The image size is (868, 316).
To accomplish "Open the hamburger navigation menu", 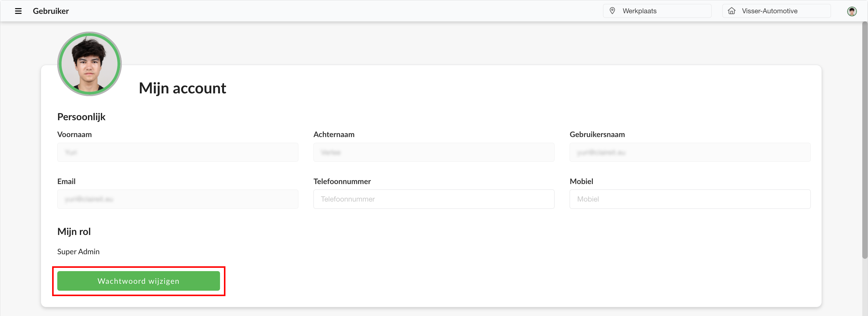I will point(18,11).
